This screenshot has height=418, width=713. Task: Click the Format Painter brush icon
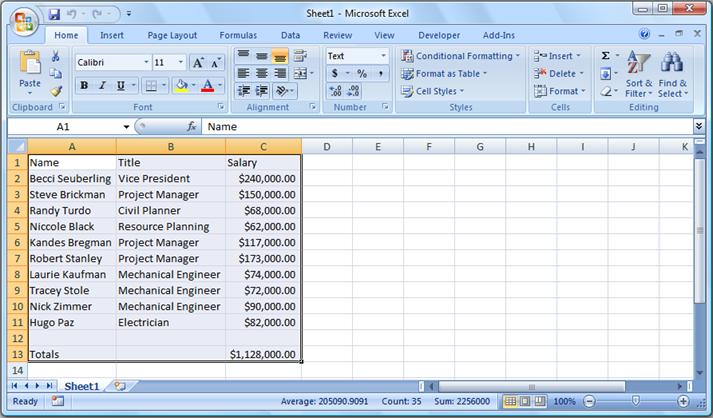56,91
